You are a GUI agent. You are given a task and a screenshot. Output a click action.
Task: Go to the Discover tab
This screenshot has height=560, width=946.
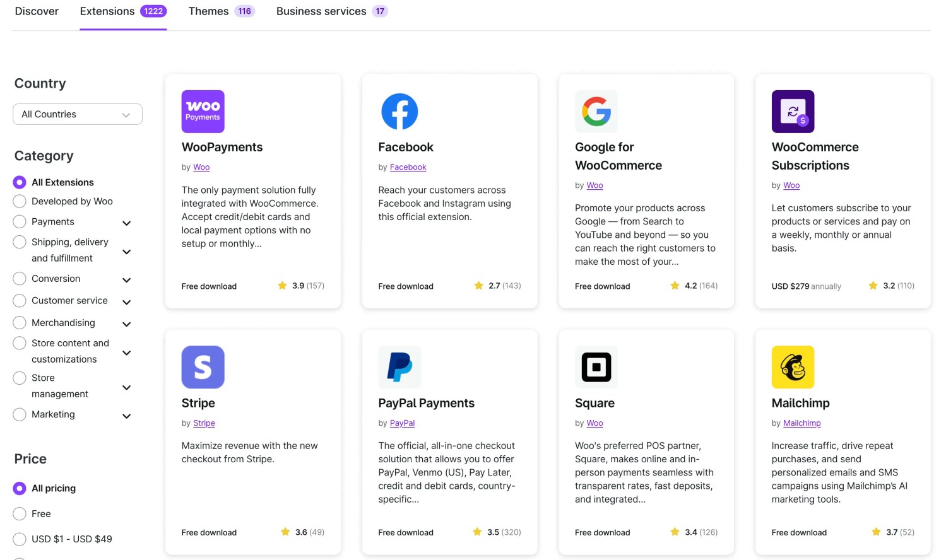click(37, 11)
